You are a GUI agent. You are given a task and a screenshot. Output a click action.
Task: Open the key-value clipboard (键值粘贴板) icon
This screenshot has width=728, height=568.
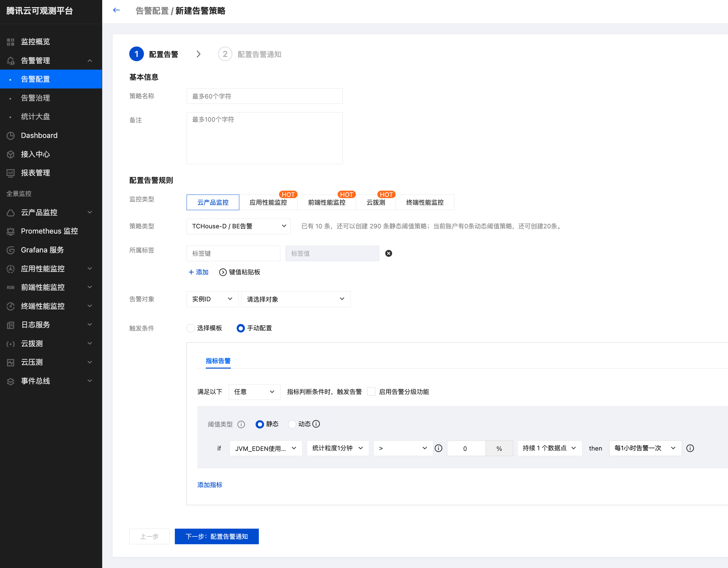pos(223,272)
